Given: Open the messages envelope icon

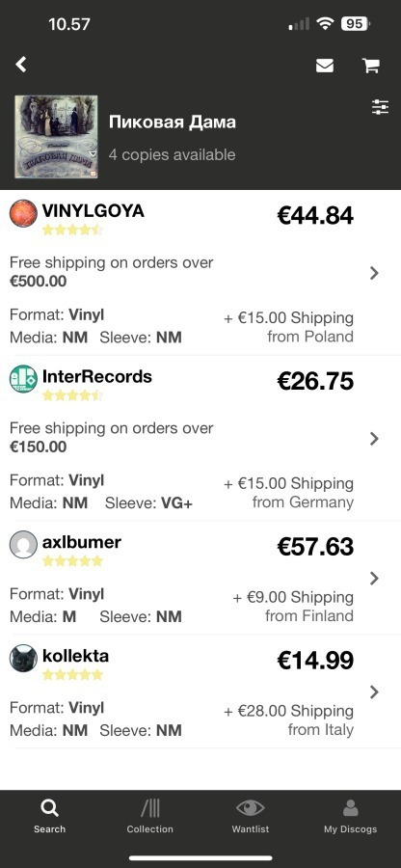Looking at the screenshot, I should (325, 66).
